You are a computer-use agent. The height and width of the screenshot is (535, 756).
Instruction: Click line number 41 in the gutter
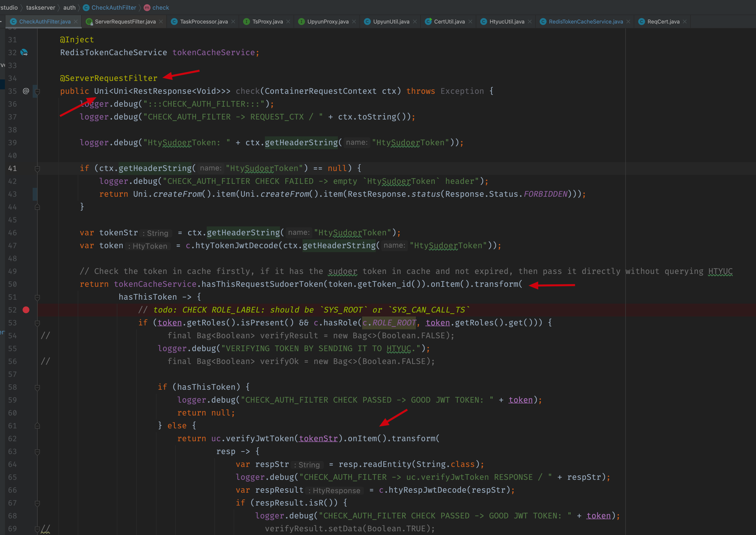pos(13,168)
